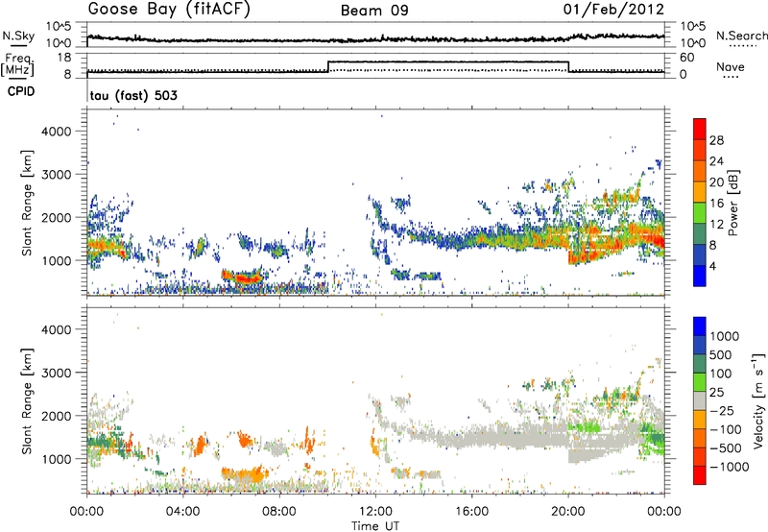
Task: Click the "08:00" time tick label
Action: click(x=279, y=512)
